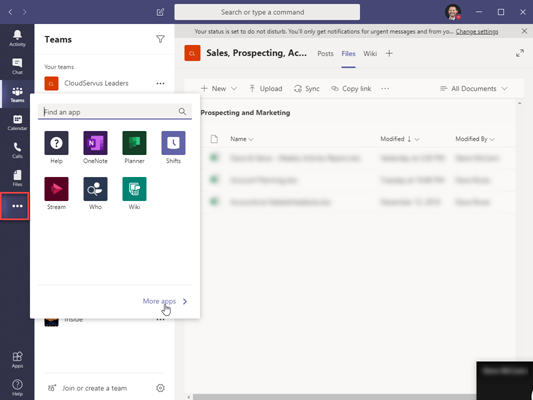Switch to the Wiki tab in the channel
533x400 pixels.
point(370,54)
